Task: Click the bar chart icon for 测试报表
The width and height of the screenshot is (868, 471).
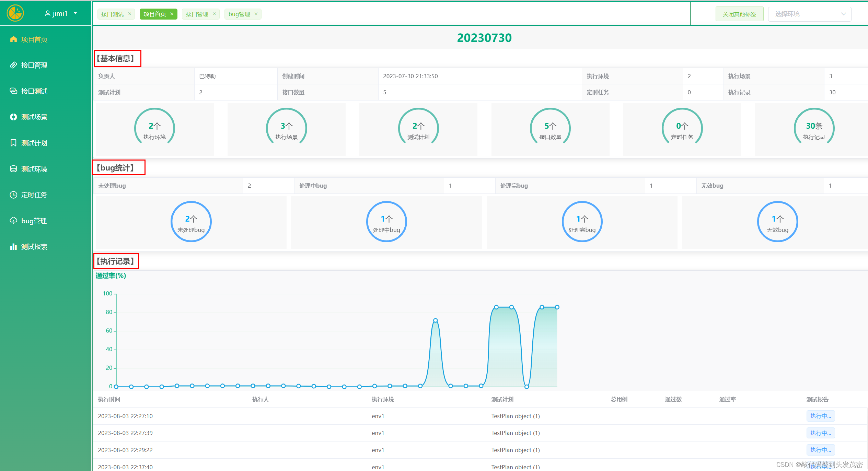Action: 13,247
